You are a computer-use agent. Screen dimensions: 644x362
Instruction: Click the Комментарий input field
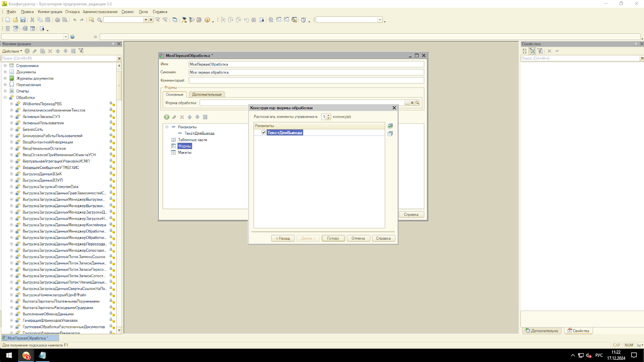click(306, 80)
